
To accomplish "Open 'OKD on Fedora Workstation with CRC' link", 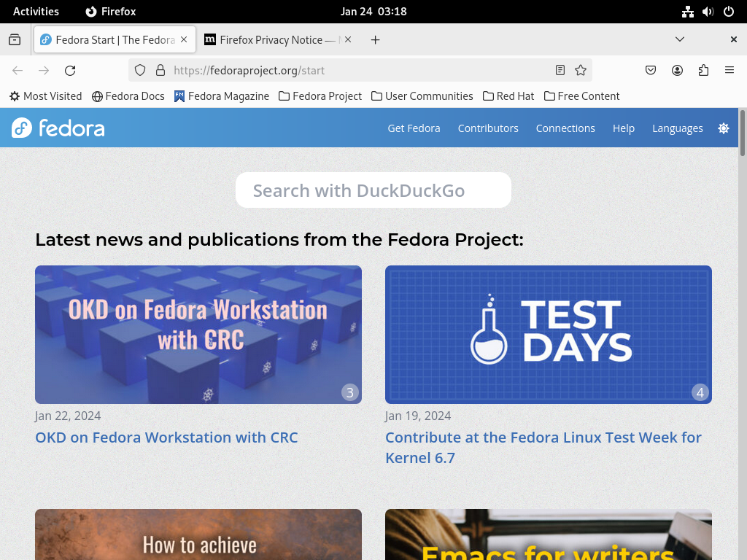I will tap(166, 437).
